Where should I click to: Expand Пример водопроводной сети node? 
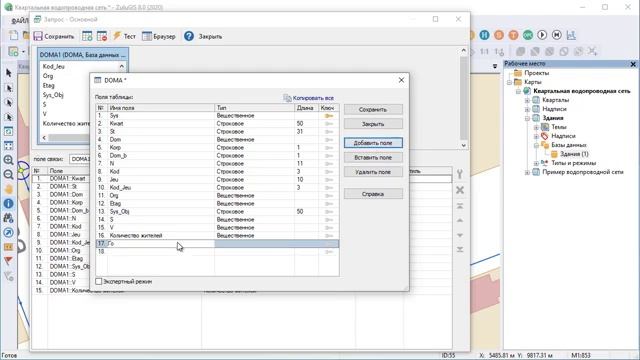[527, 172]
